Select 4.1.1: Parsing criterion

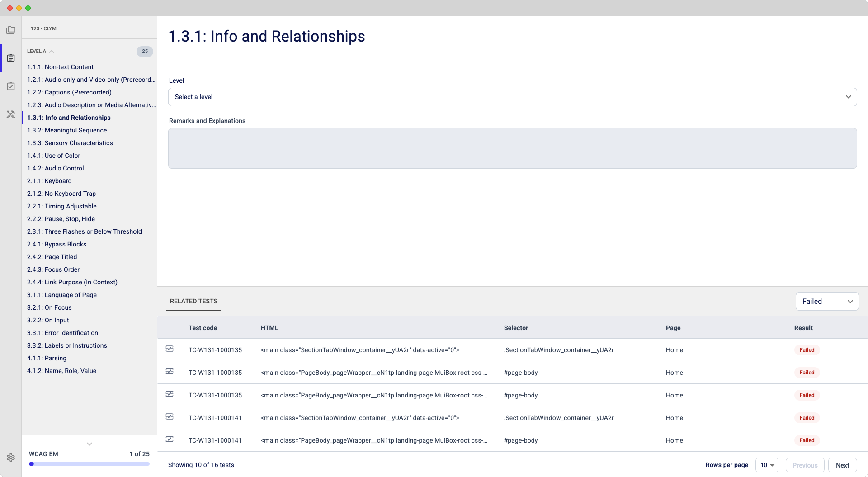[47, 358]
